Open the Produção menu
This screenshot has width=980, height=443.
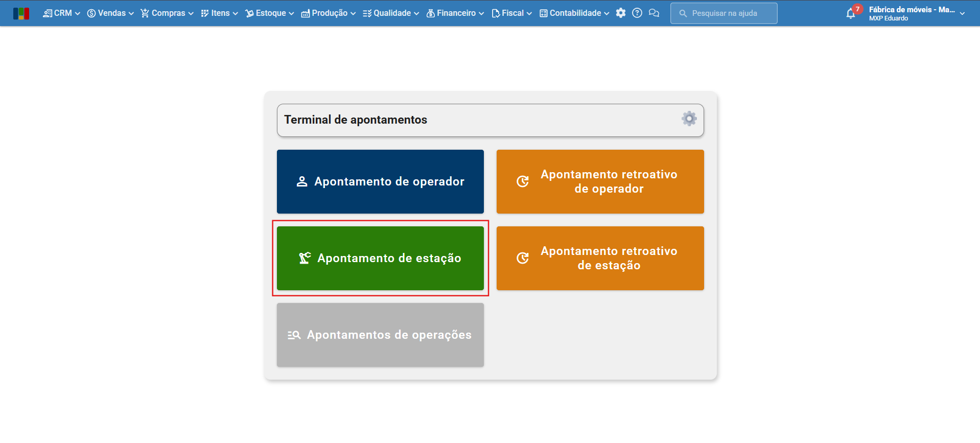click(328, 13)
